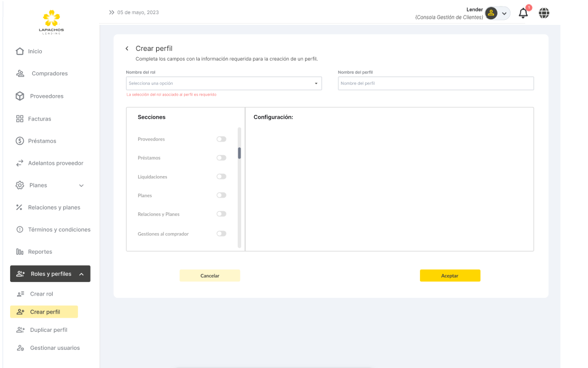Open the globe language icon
The image size is (588, 368).
tap(544, 13)
